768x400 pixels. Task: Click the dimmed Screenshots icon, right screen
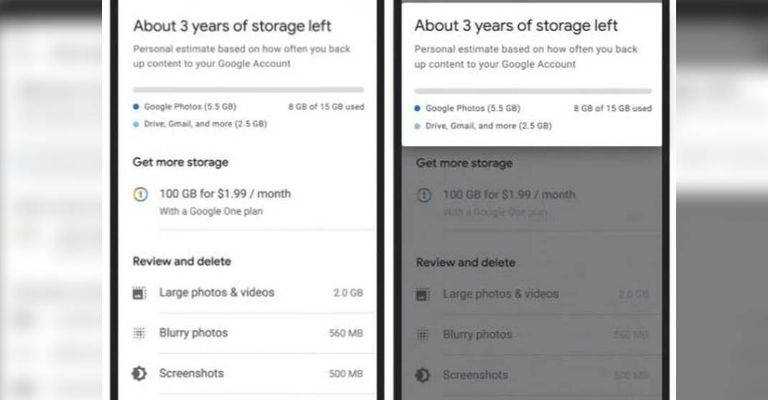pyautogui.click(x=423, y=375)
